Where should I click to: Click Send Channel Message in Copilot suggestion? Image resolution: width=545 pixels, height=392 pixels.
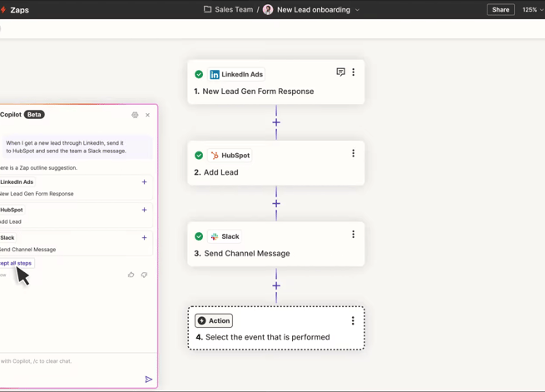pos(27,250)
